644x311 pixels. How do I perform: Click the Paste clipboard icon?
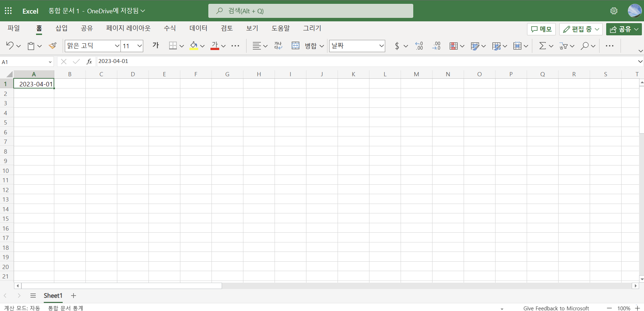coord(31,46)
